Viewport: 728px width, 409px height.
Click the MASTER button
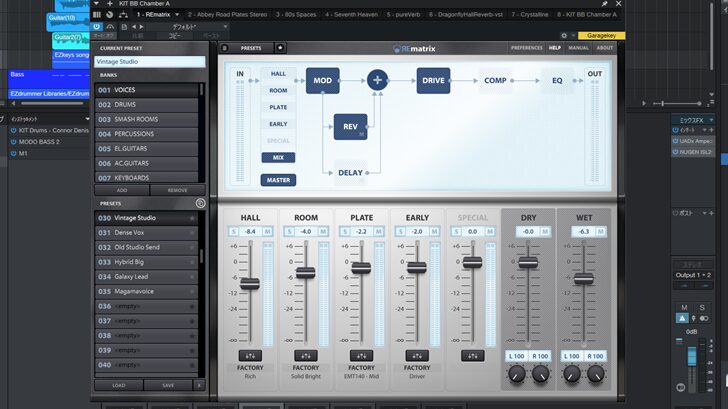point(278,180)
